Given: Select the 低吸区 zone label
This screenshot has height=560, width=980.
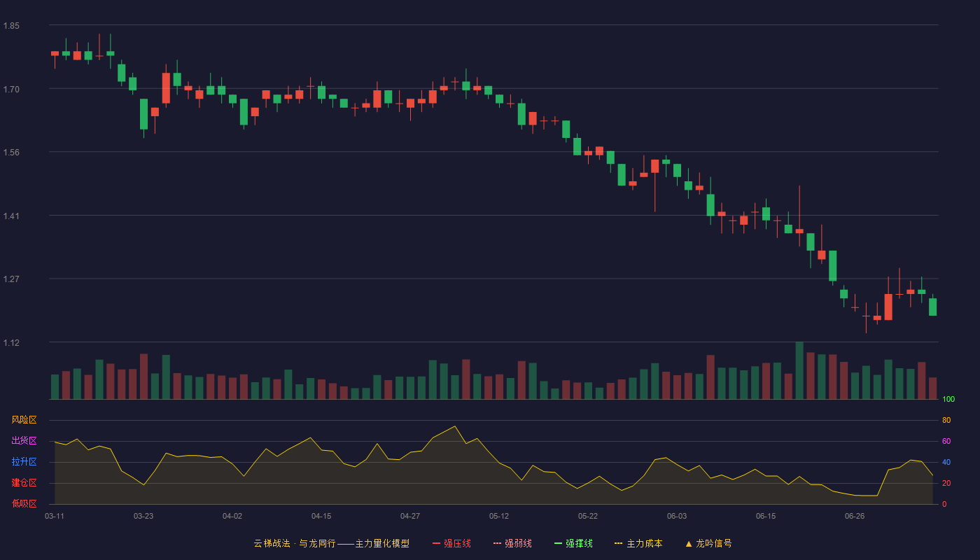Looking at the screenshot, I should click(24, 503).
